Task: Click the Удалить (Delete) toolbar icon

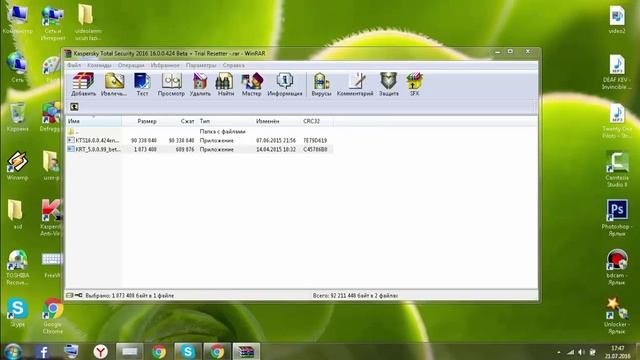Action: [x=200, y=84]
